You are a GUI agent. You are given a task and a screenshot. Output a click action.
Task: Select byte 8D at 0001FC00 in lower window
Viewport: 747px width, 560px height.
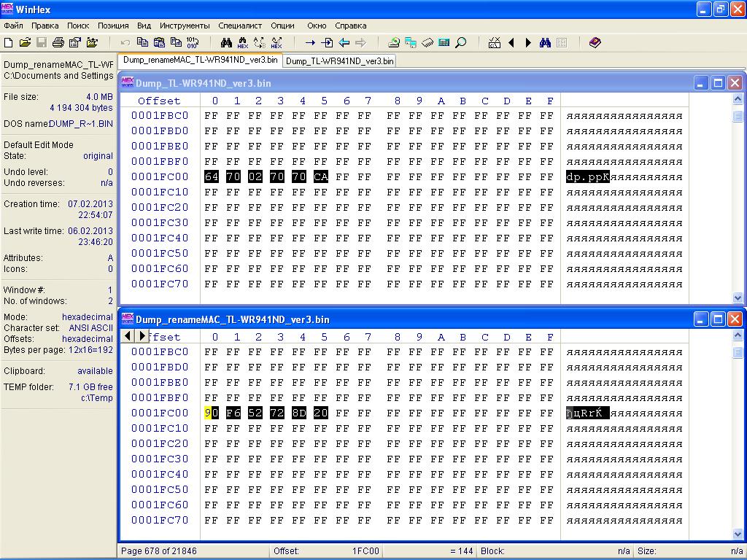[x=298, y=413]
